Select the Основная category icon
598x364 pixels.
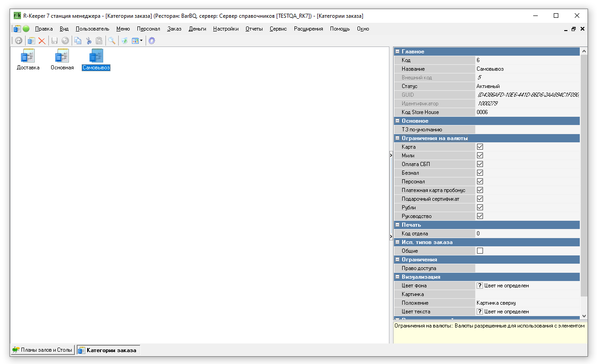(x=62, y=56)
